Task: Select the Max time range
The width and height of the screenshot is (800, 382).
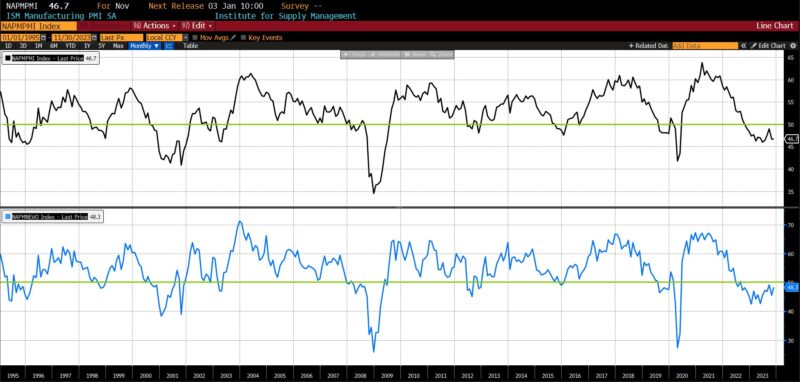Action: coord(118,45)
